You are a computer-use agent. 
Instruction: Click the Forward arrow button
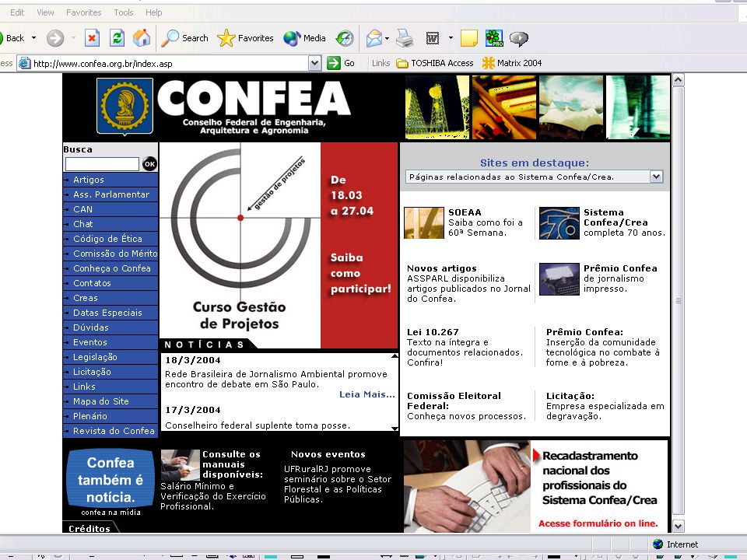[x=55, y=38]
